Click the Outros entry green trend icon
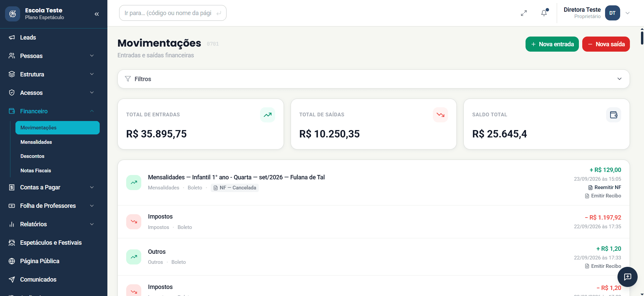This screenshot has height=296, width=644. click(x=134, y=257)
